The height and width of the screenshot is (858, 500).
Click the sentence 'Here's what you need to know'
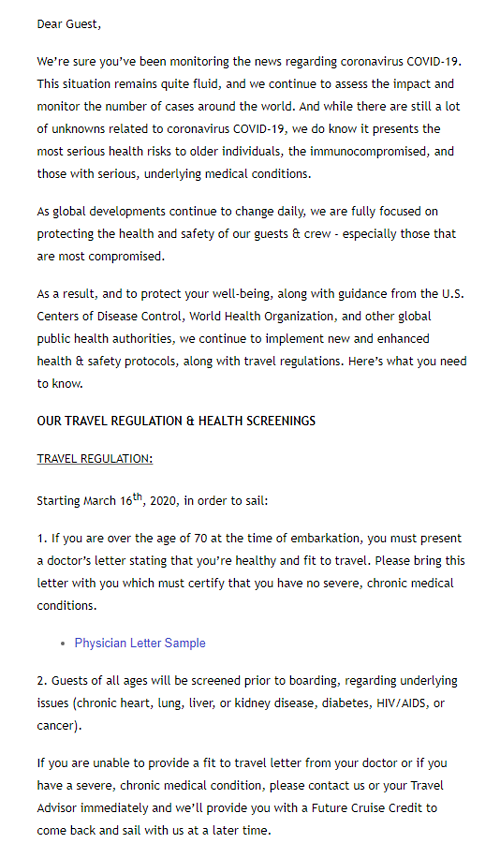(x=252, y=372)
